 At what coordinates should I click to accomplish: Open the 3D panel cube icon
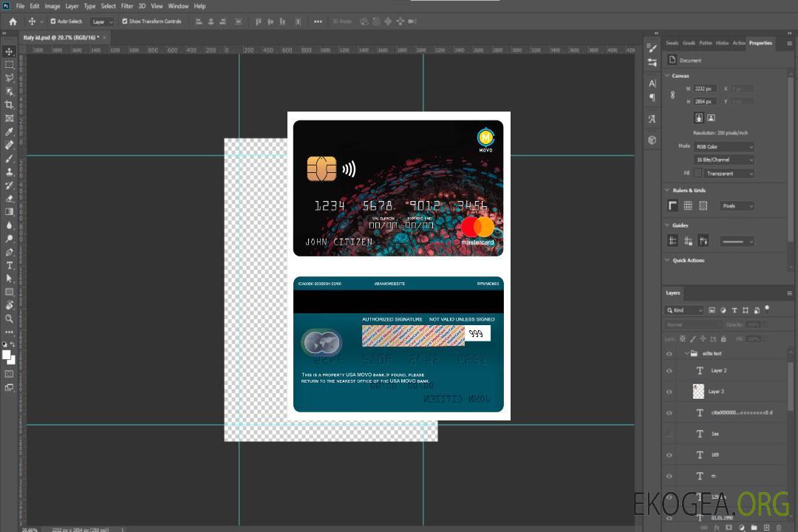click(652, 140)
